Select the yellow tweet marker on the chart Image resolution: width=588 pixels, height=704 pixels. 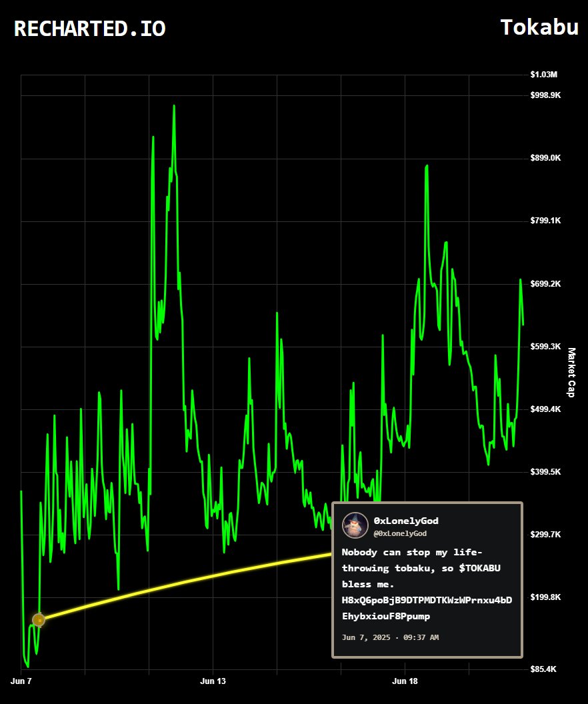(39, 620)
